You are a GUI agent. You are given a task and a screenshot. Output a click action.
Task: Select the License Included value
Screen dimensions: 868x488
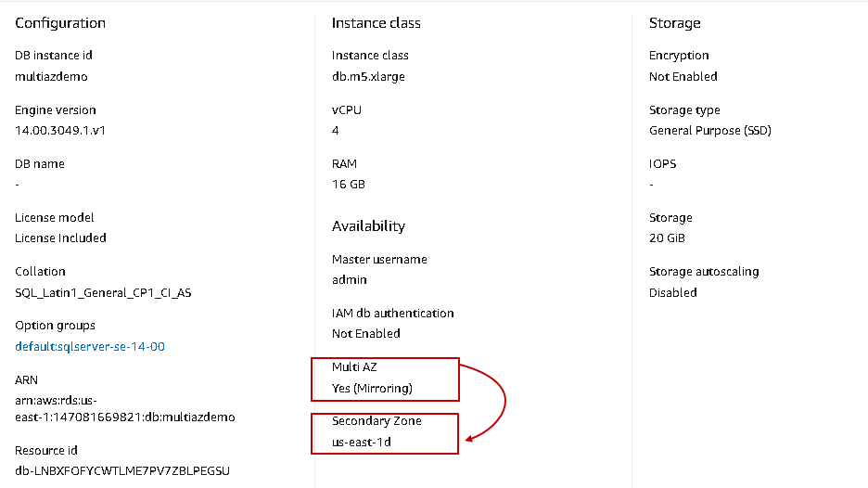pos(60,238)
